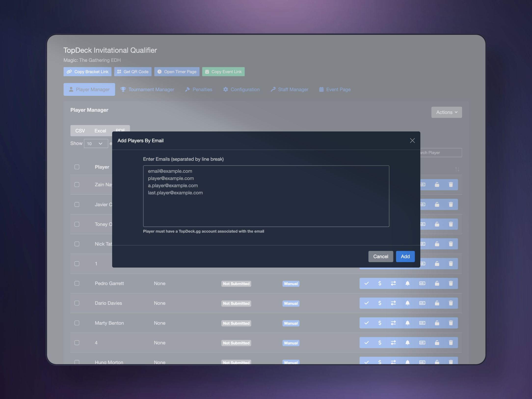Toggle the select-all checkbox in header

point(77,167)
